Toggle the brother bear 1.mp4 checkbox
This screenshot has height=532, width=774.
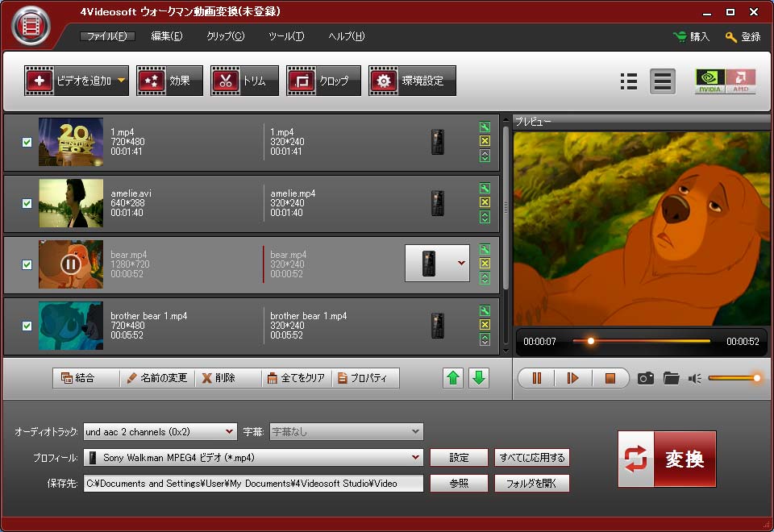27,326
